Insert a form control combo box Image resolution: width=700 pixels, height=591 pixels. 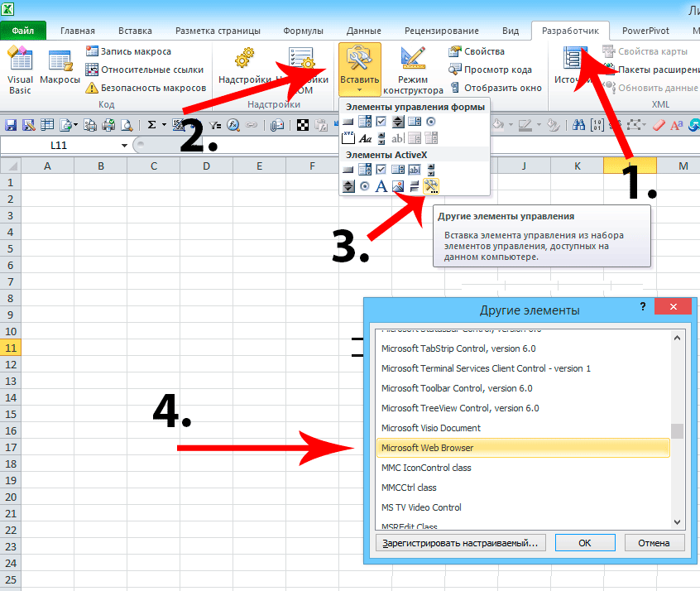click(x=365, y=122)
